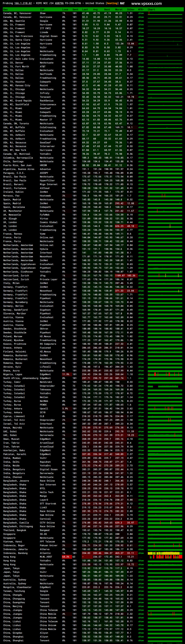Show MTR for Secaucus Interserver row
The image size is (185, 644).
pos(141,146)
